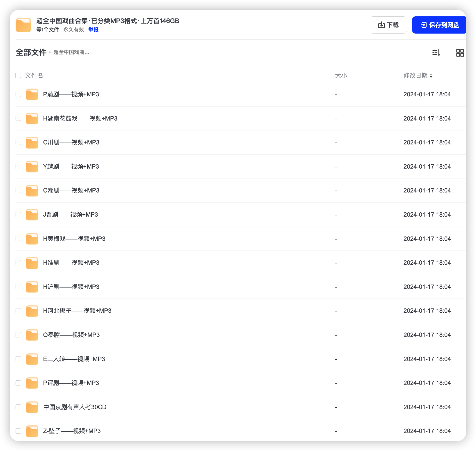Sort by 修改日期 column arrow

(431, 76)
